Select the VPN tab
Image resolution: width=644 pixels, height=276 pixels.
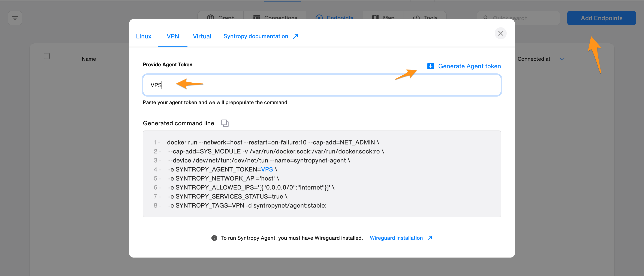click(x=173, y=36)
